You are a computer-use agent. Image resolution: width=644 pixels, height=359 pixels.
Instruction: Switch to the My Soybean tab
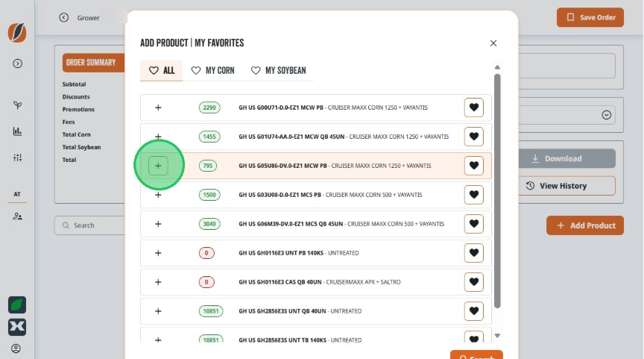tap(279, 71)
